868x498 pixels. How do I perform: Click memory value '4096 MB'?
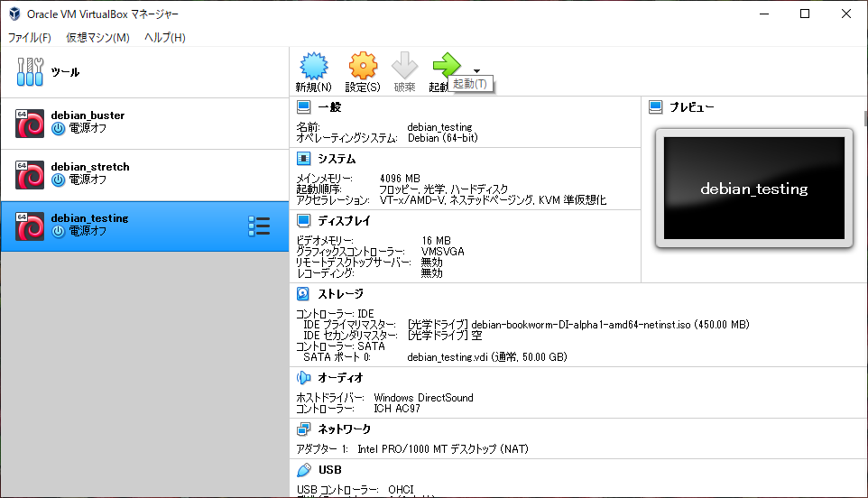tap(400, 178)
